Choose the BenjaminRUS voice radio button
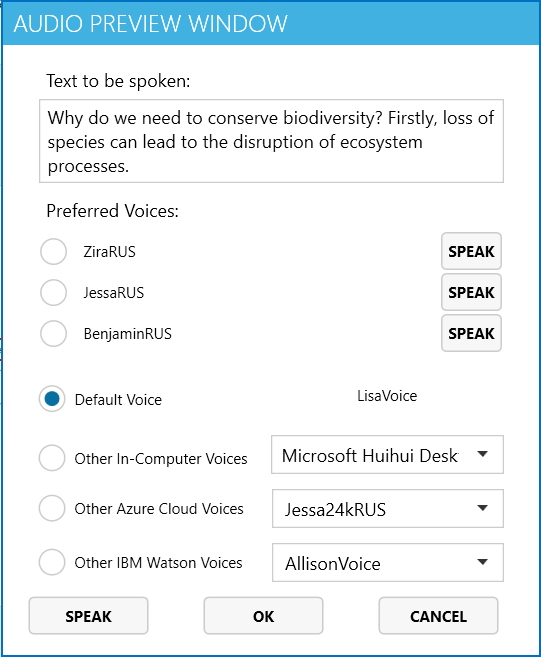Viewport: 541px width, 657px height. click(x=53, y=334)
